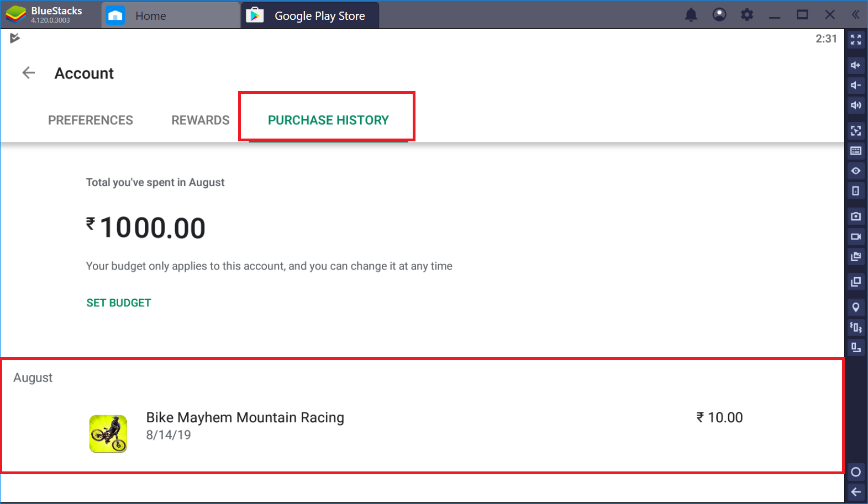Open keyboard controls icon
868x504 pixels.
pyautogui.click(x=856, y=151)
